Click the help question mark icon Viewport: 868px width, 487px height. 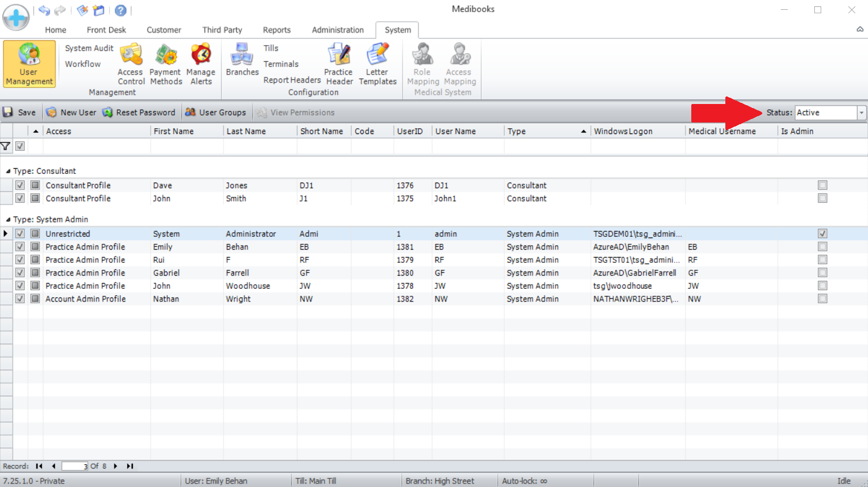pyautogui.click(x=121, y=10)
